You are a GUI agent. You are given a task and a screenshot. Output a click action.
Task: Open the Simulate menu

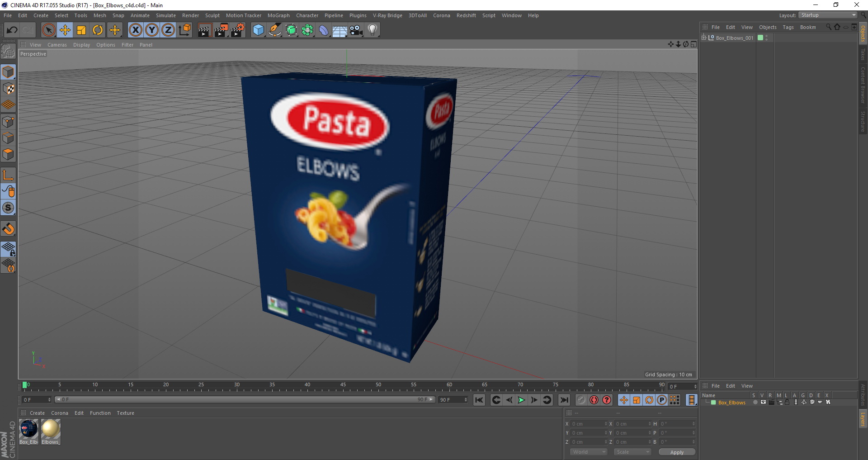coord(166,15)
